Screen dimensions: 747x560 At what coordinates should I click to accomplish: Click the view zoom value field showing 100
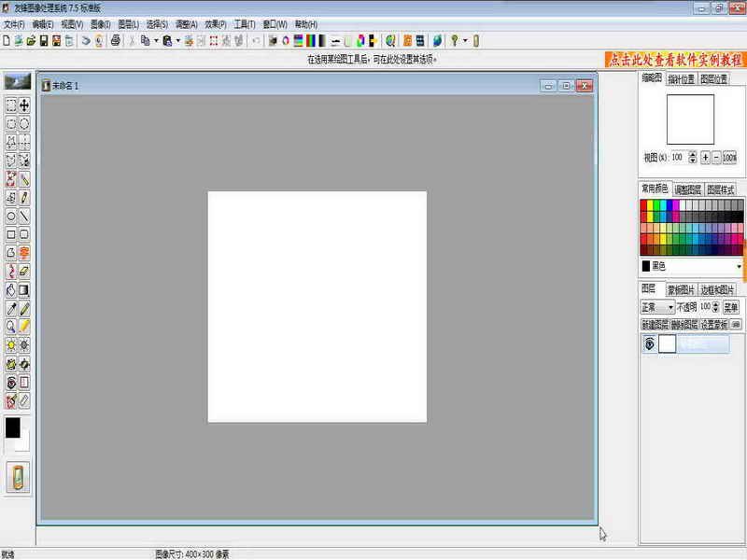tap(679, 157)
